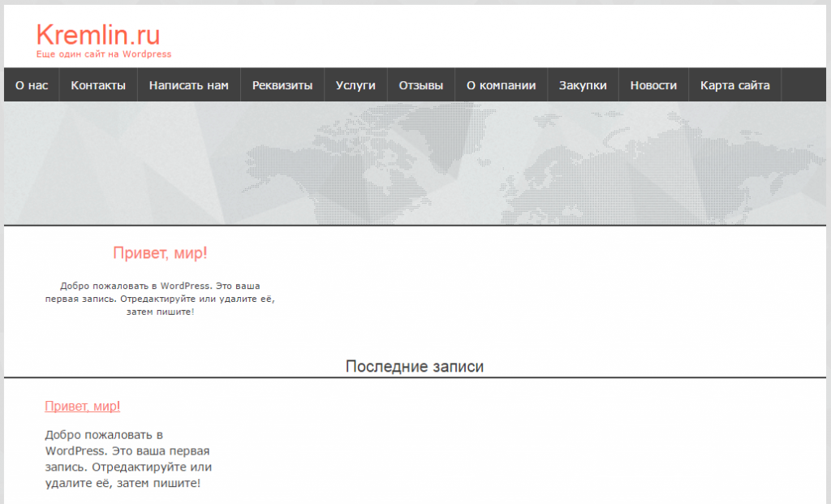This screenshot has height=504, width=831.
Task: View 'Карта сайта' from the navigation bar
Action: click(734, 85)
